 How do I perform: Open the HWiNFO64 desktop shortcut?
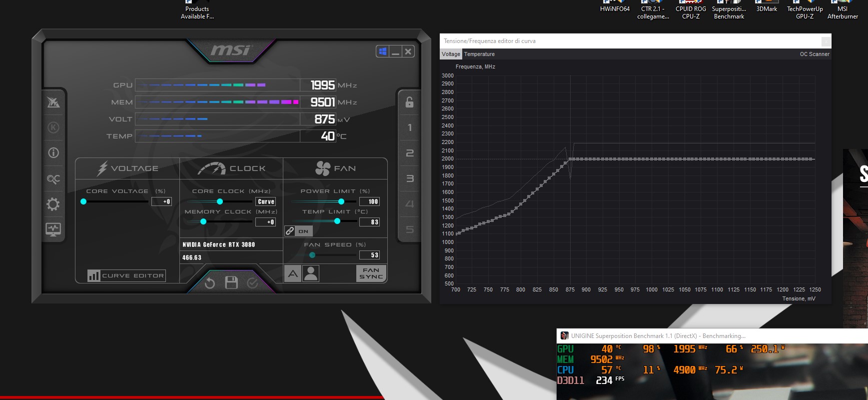coord(615,7)
